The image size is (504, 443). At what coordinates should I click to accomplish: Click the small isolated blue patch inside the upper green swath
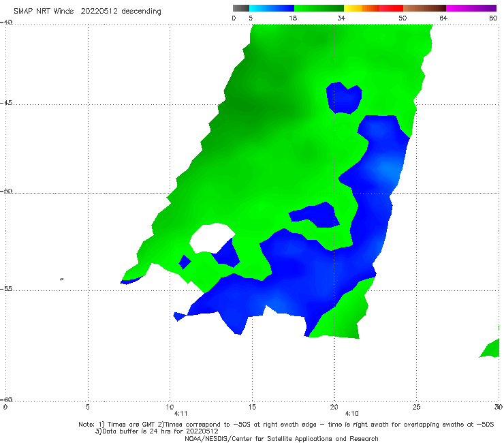344,98
